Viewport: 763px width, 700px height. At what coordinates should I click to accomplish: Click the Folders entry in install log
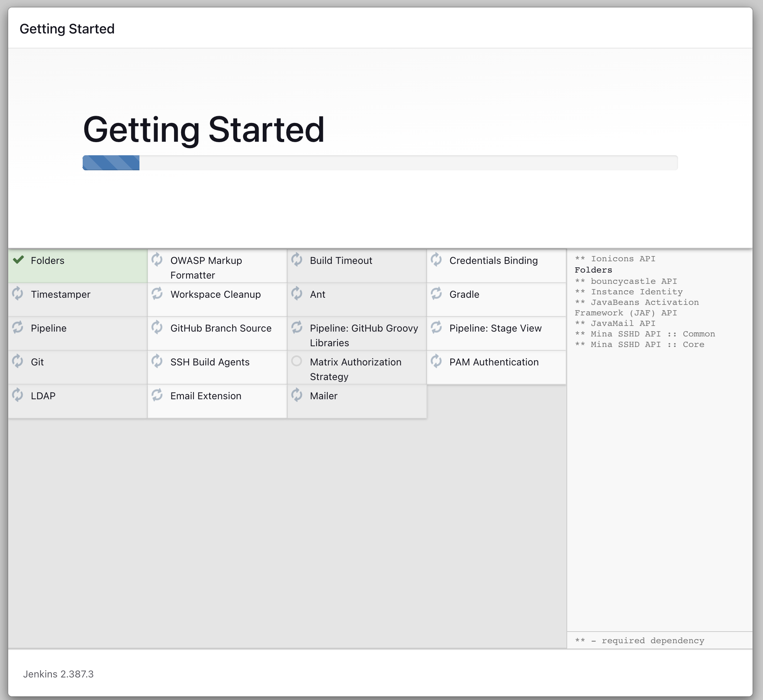(x=593, y=270)
